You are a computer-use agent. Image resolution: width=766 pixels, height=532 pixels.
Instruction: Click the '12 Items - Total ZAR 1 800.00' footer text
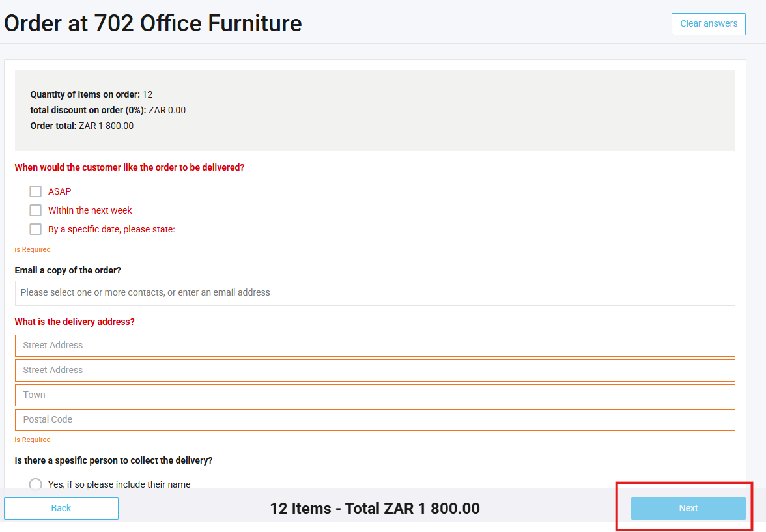(x=375, y=509)
